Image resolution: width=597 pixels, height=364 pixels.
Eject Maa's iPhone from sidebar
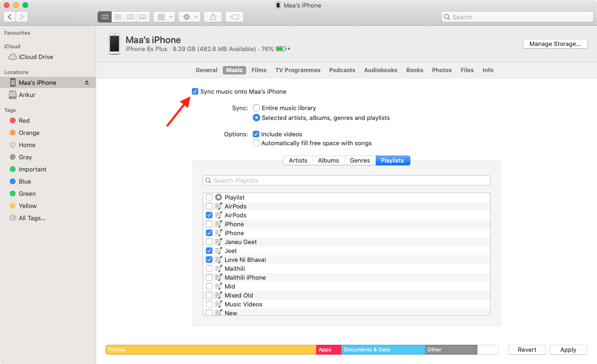pos(86,82)
